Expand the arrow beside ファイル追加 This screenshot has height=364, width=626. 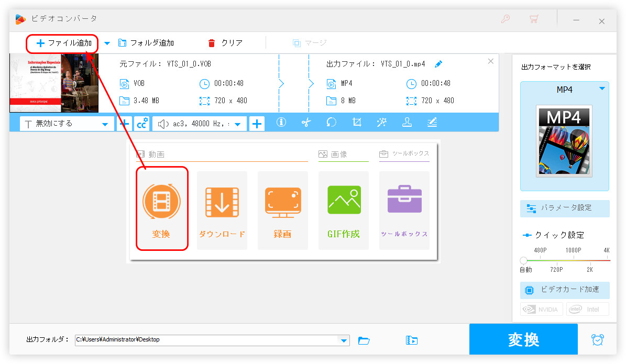pyautogui.click(x=107, y=43)
